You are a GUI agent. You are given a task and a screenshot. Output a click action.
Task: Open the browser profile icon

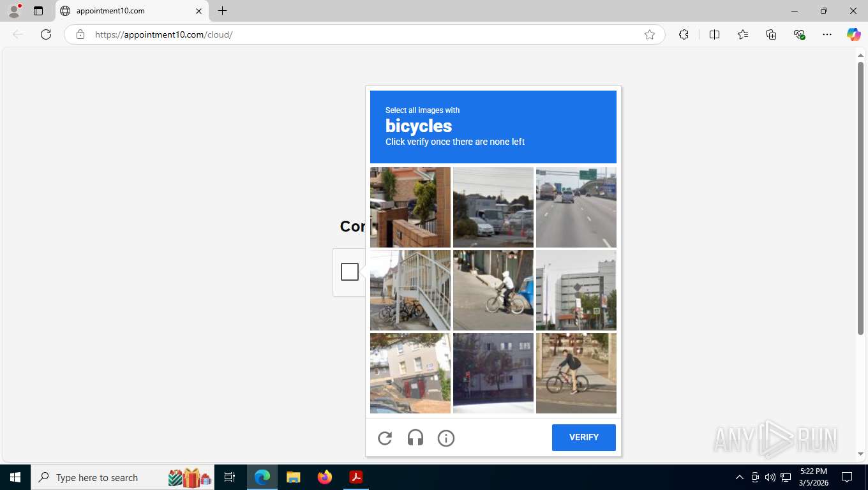coord(14,11)
